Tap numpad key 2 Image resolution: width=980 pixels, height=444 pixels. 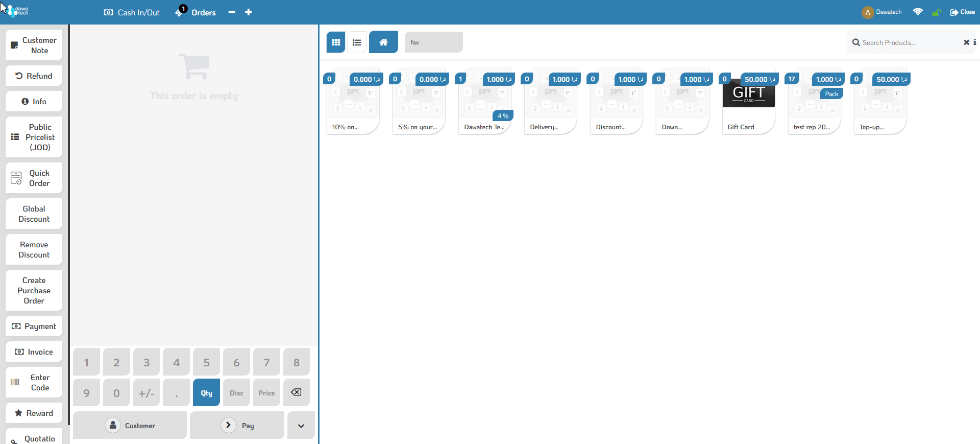(116, 362)
